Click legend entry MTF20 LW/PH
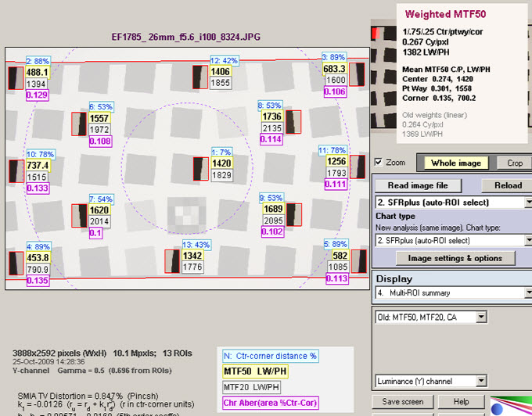This screenshot has height=416, width=532. (251, 387)
